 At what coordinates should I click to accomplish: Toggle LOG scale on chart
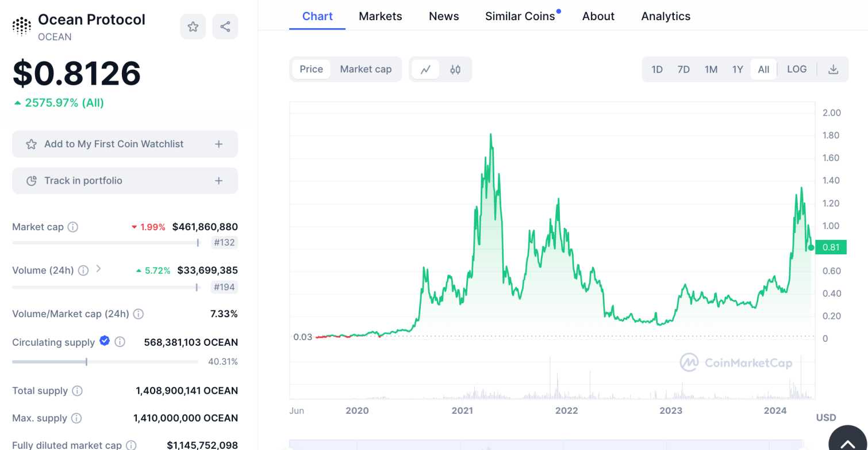tap(797, 69)
